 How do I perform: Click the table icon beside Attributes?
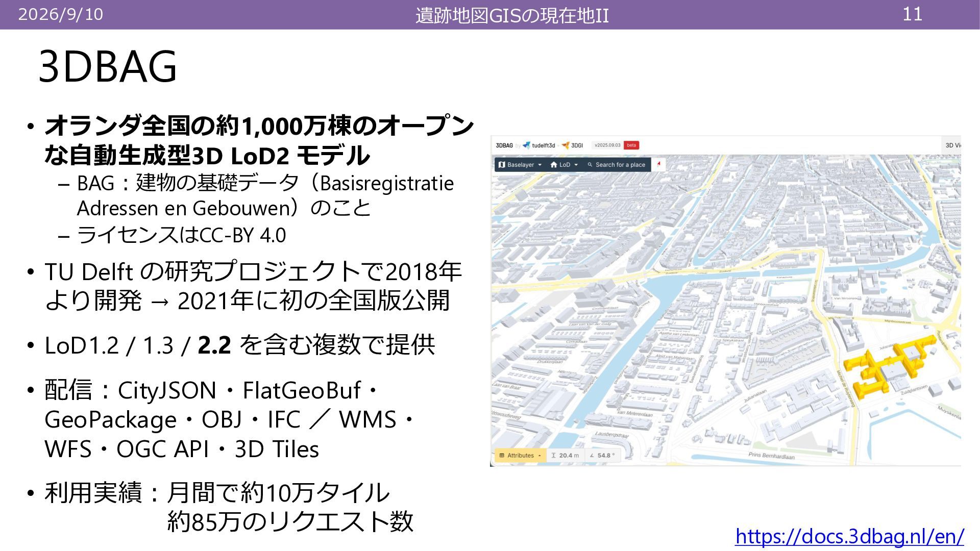point(502,456)
